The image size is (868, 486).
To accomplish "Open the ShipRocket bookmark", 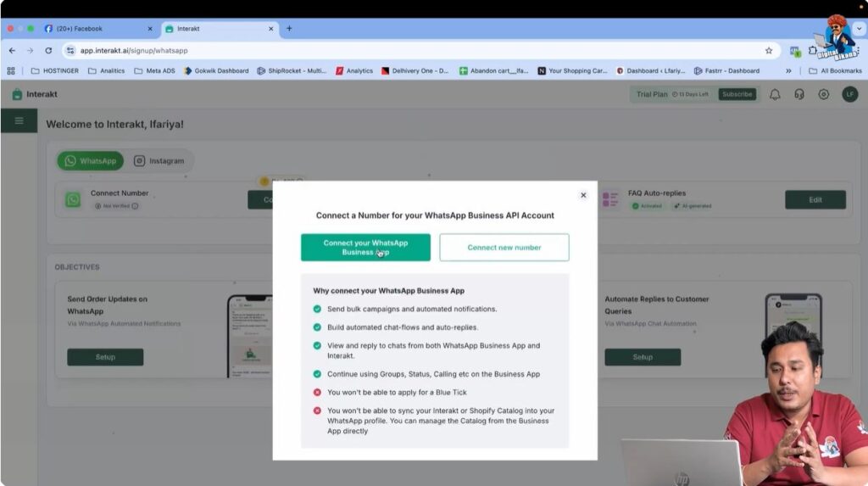I will [x=292, y=71].
